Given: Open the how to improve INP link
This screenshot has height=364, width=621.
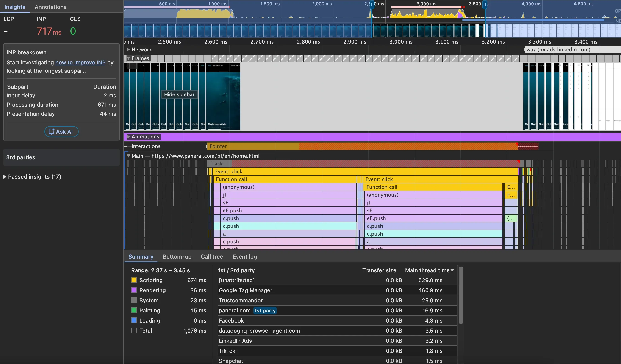Looking at the screenshot, I should [x=80, y=63].
